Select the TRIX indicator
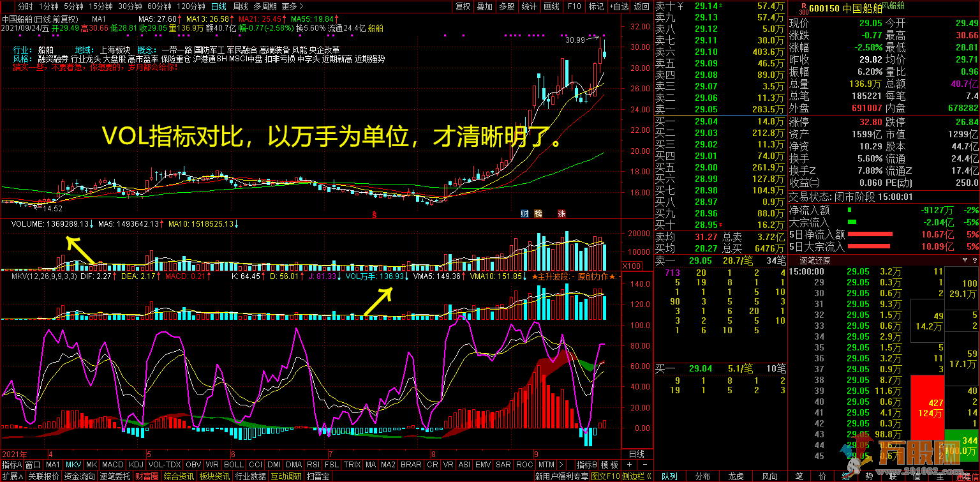 click(352, 465)
